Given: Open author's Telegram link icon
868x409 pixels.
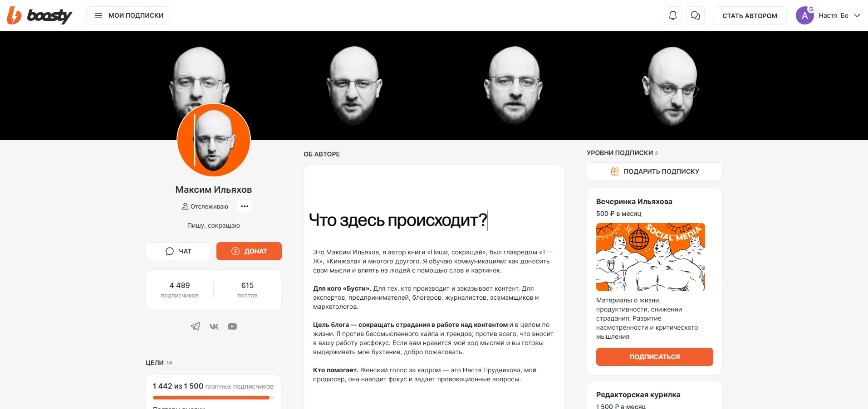Looking at the screenshot, I should click(x=195, y=326).
